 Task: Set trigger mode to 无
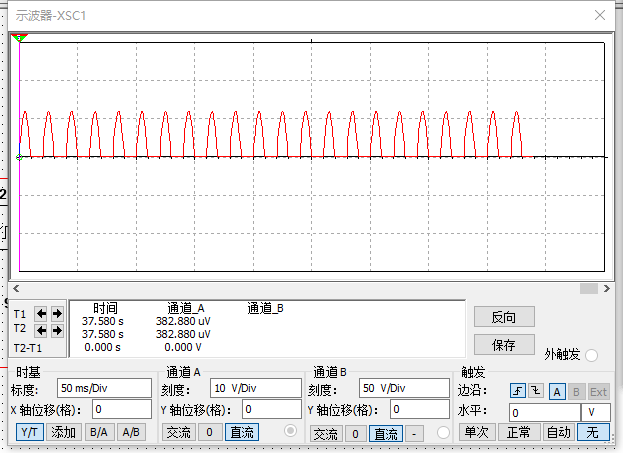pyautogui.click(x=593, y=432)
